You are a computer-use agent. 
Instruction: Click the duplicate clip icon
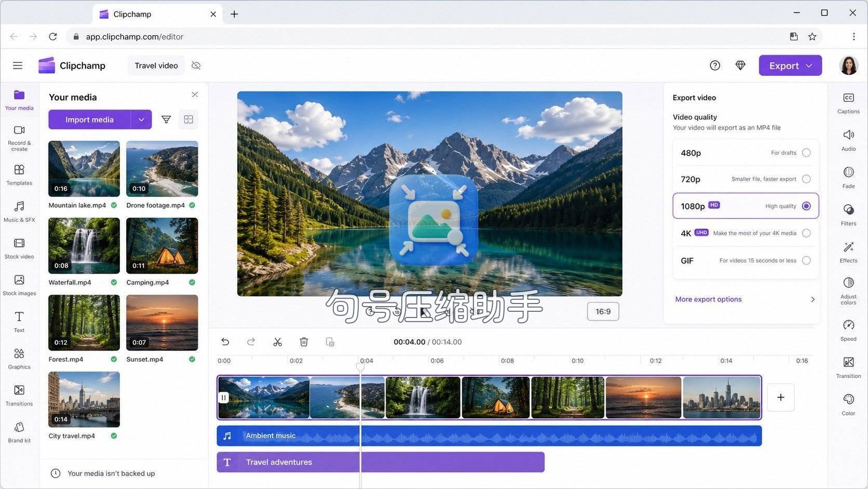[x=330, y=341]
